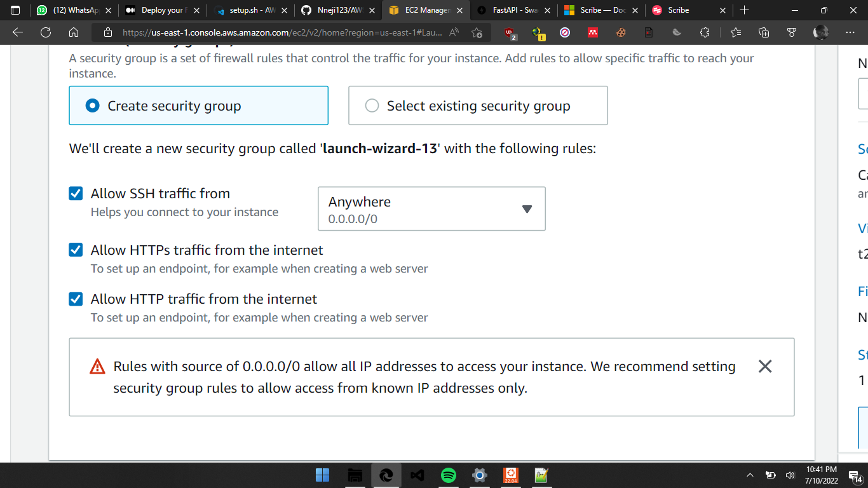Go to the browser home page
868x488 pixels.
(74, 32)
